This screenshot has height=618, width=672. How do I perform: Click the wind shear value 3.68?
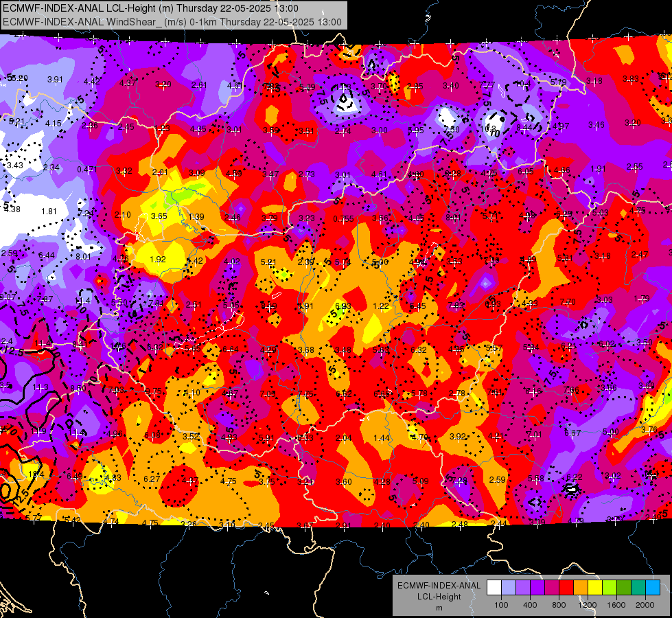pyautogui.click(x=306, y=350)
